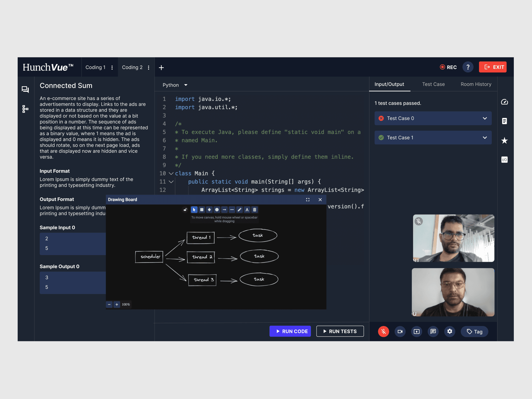Unmute the microphone in the call controls
Image resolution: width=532 pixels, height=399 pixels.
click(x=383, y=331)
